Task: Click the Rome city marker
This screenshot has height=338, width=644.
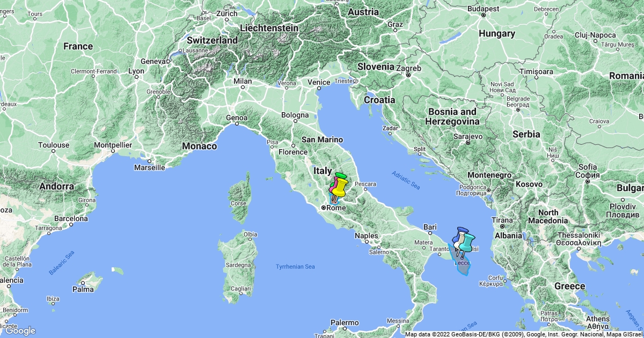Action: [324, 208]
